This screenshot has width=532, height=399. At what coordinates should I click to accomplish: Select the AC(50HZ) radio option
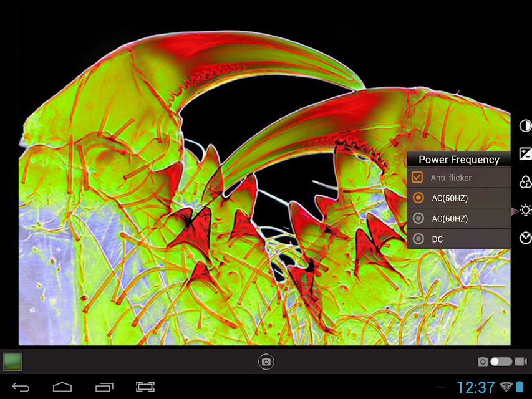click(418, 198)
